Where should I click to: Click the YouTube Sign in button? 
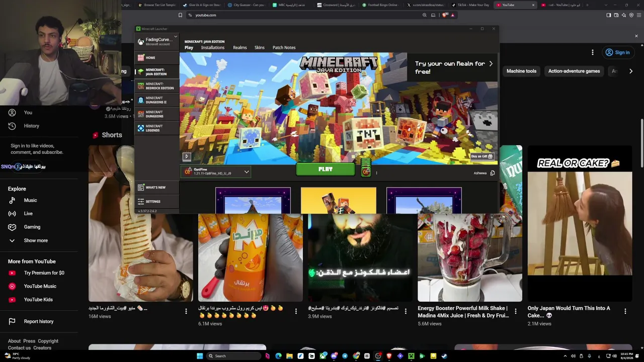click(618, 52)
